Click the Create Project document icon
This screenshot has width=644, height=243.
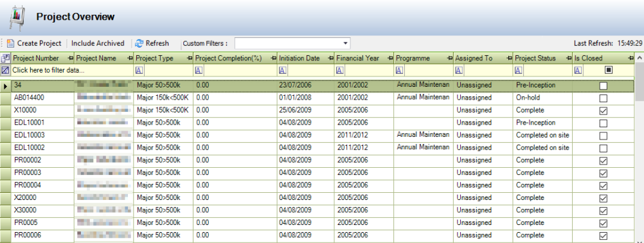tap(10, 43)
